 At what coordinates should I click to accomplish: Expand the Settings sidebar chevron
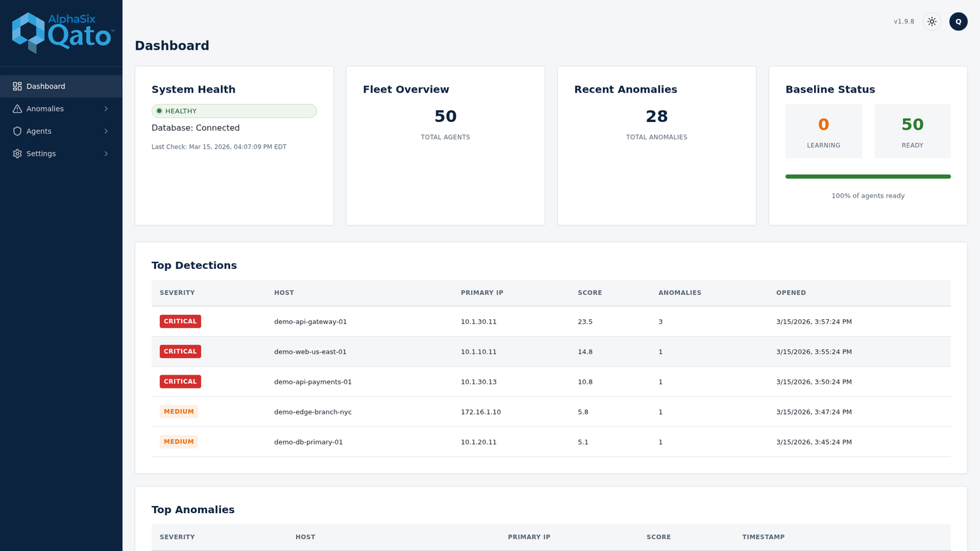pyautogui.click(x=106, y=153)
